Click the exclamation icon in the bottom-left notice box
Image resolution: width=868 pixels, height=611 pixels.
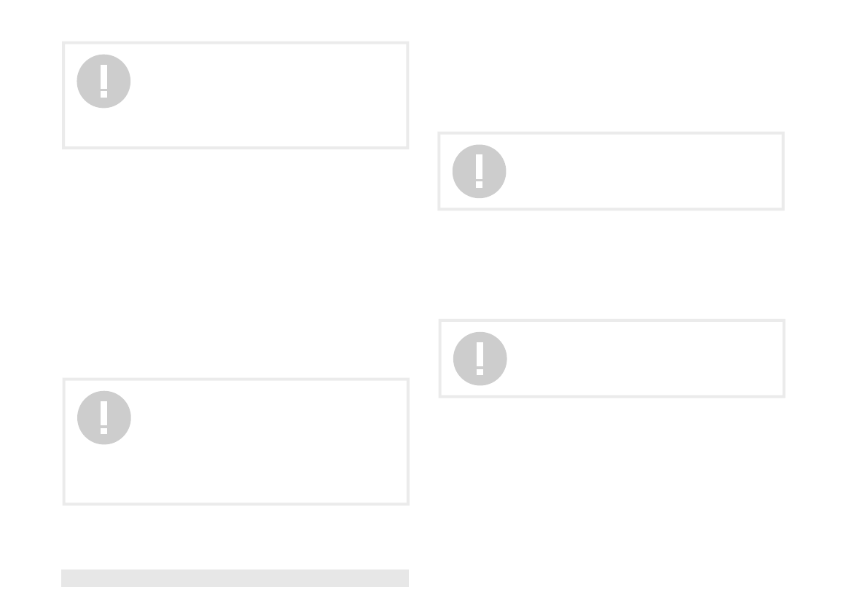pos(104,417)
